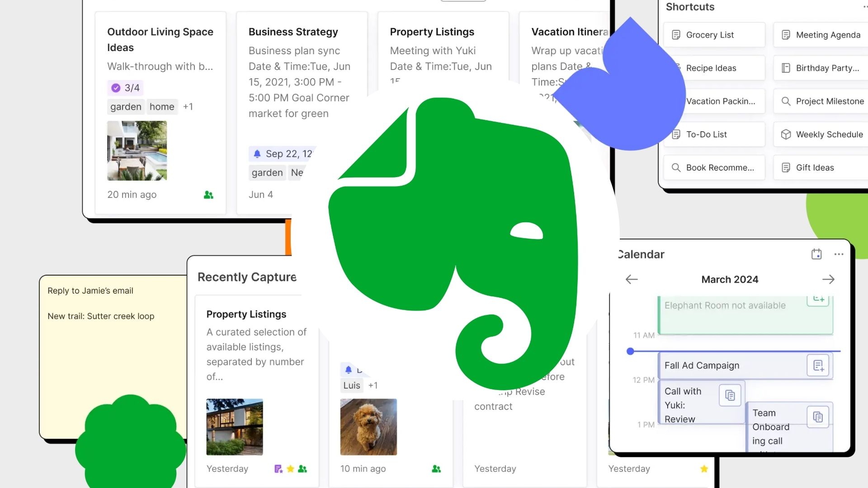Click the Sep 22 reminder bell

(x=257, y=154)
